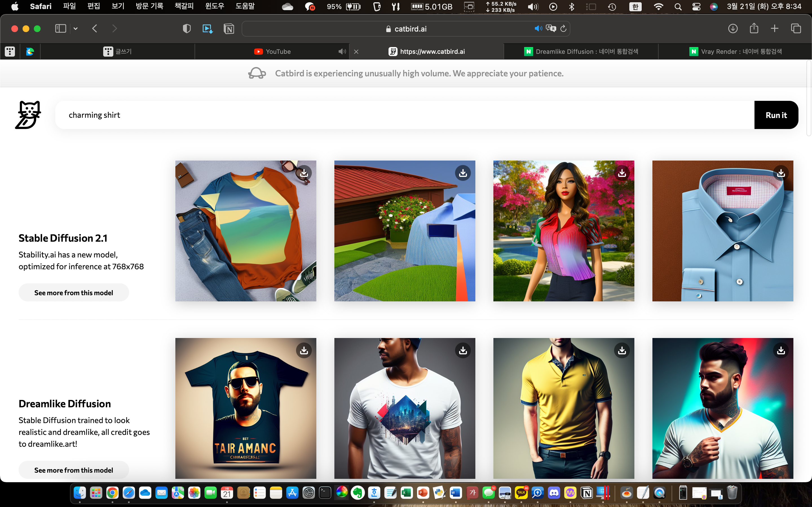Mute audio on the YouTube tab
This screenshot has height=507, width=812.
(342, 52)
